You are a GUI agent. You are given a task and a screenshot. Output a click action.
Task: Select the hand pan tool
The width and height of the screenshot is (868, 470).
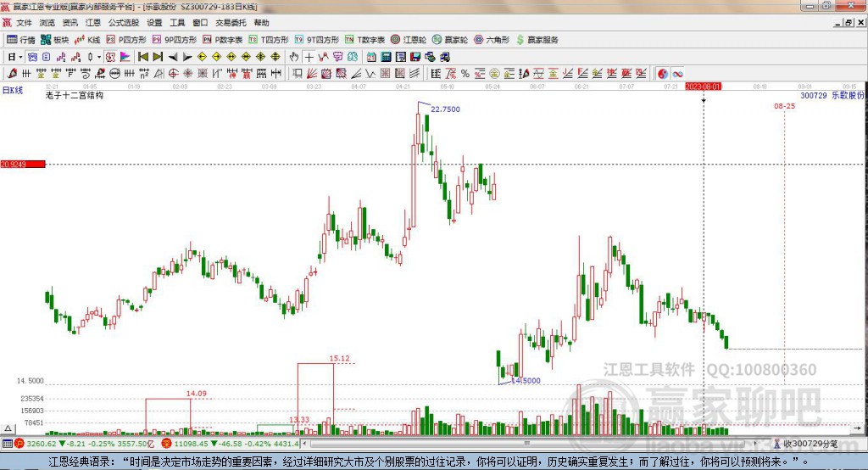[294, 57]
